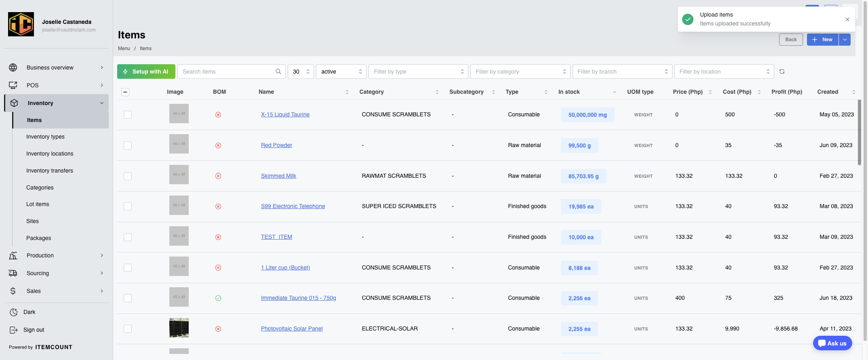Screen dimensions: 868x360
Task: Go to Inventory locations
Action: coord(50,154)
